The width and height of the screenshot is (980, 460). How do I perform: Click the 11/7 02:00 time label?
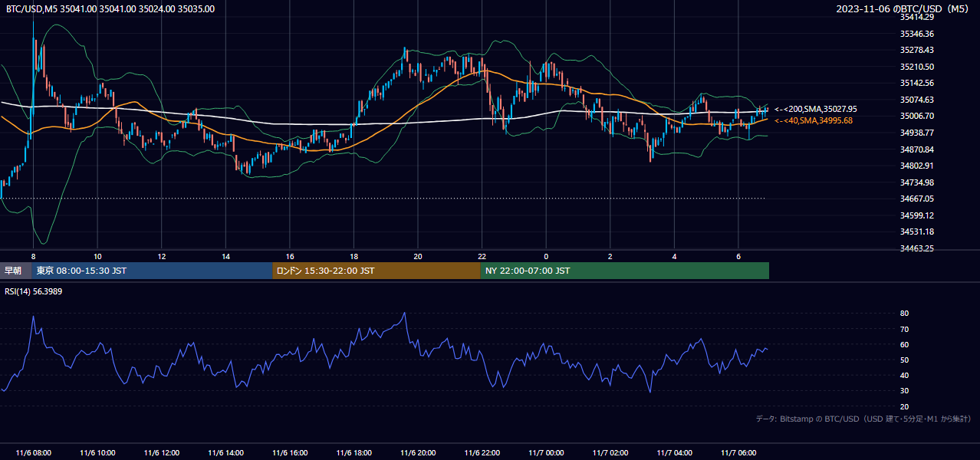coord(610,453)
